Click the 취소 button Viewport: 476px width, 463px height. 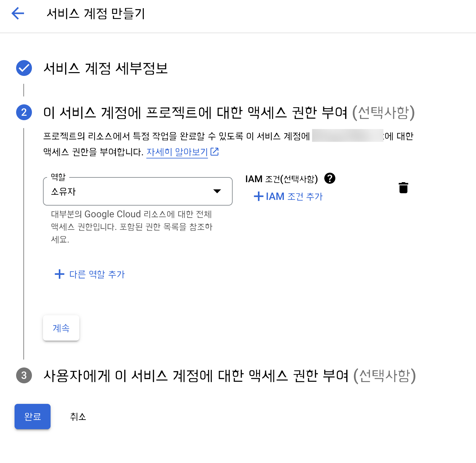pyautogui.click(x=78, y=417)
